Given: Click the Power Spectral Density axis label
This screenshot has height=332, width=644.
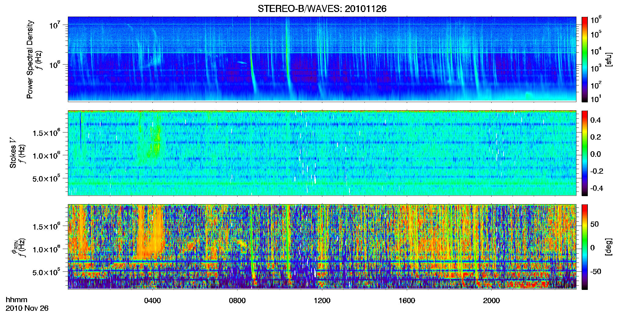Looking at the screenshot, I should (x=30, y=59).
